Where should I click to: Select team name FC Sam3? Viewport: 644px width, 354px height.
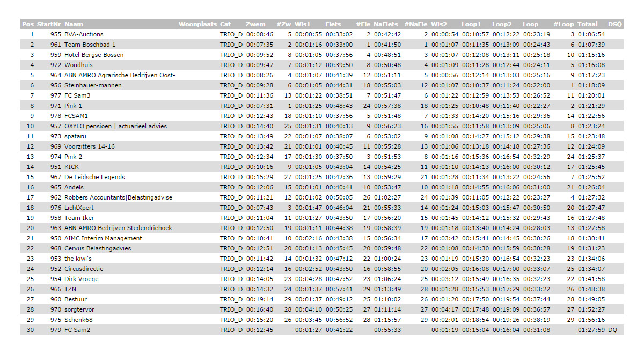coord(77,95)
